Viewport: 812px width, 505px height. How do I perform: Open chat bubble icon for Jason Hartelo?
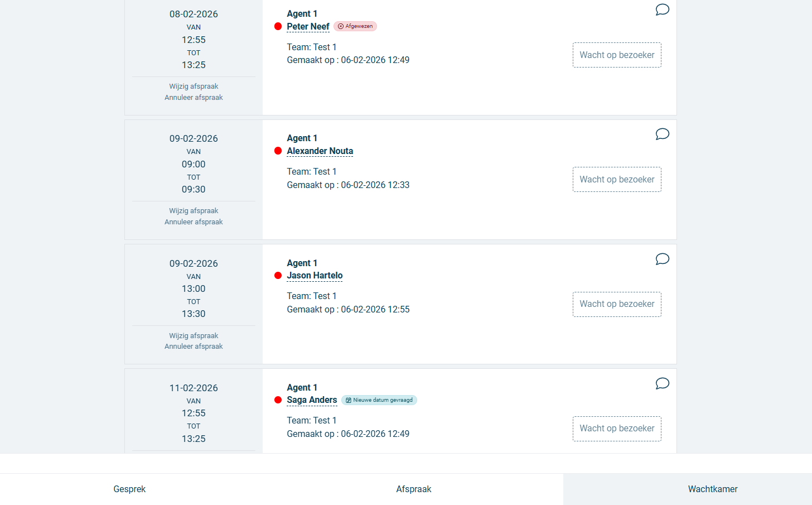point(662,259)
